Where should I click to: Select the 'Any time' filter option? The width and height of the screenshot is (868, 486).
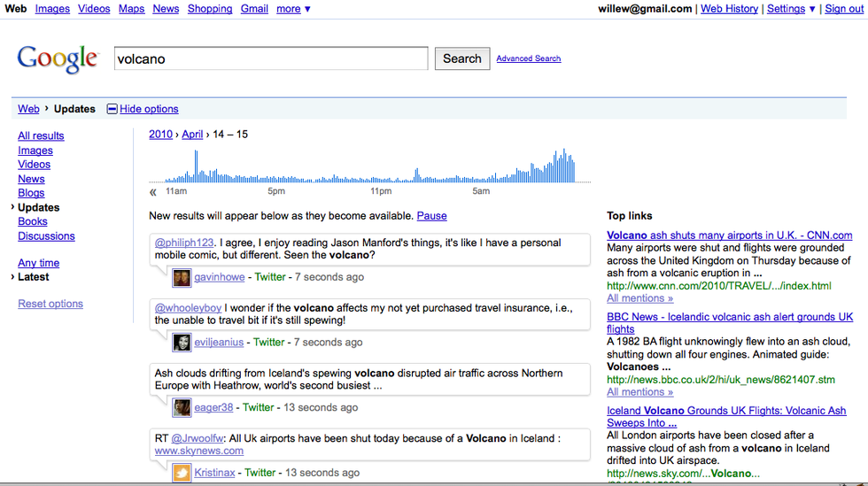(39, 263)
